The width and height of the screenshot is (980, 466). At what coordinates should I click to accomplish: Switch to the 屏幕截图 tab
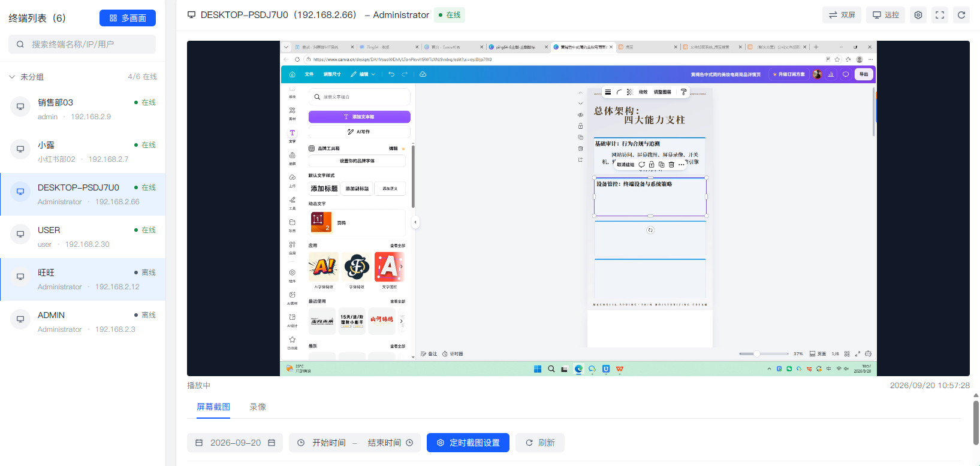213,407
